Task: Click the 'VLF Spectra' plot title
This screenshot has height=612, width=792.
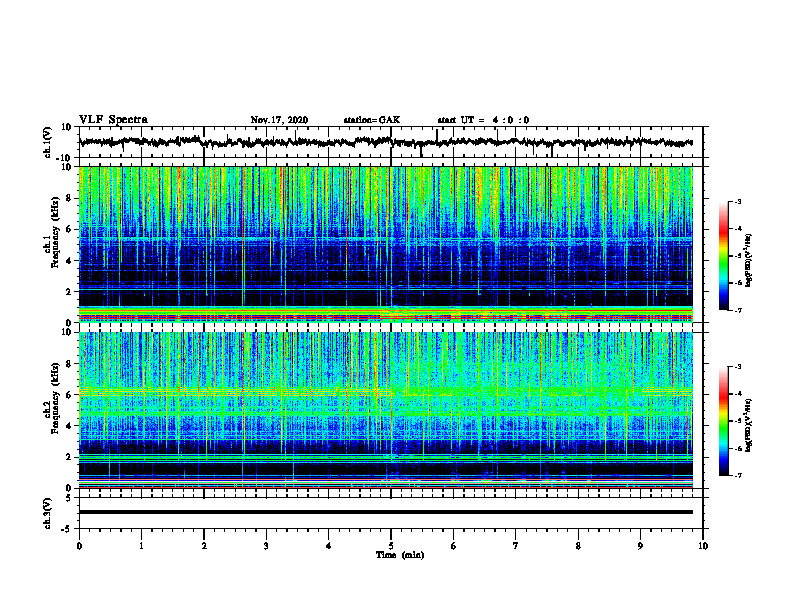Action: (113, 120)
